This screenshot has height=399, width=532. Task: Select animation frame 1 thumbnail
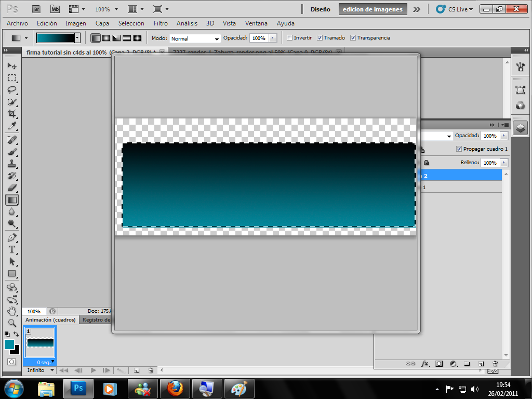coord(40,342)
